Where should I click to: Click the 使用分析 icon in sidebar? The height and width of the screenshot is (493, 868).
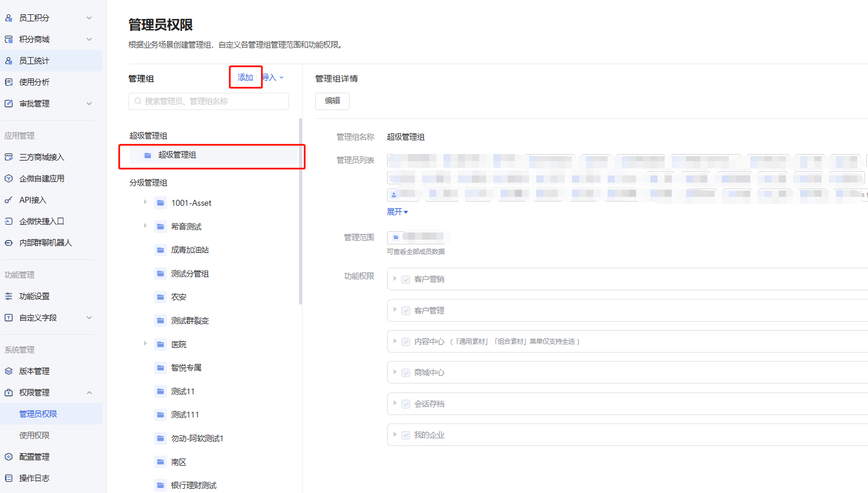pos(9,82)
